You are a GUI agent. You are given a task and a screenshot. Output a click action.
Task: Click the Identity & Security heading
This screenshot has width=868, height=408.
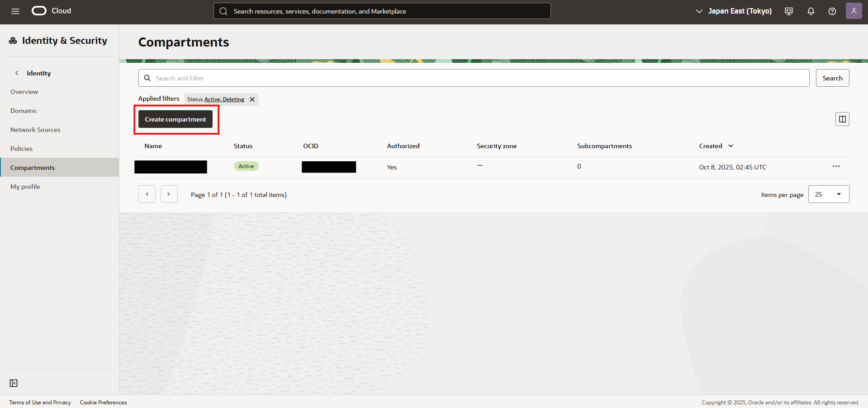[x=65, y=41]
